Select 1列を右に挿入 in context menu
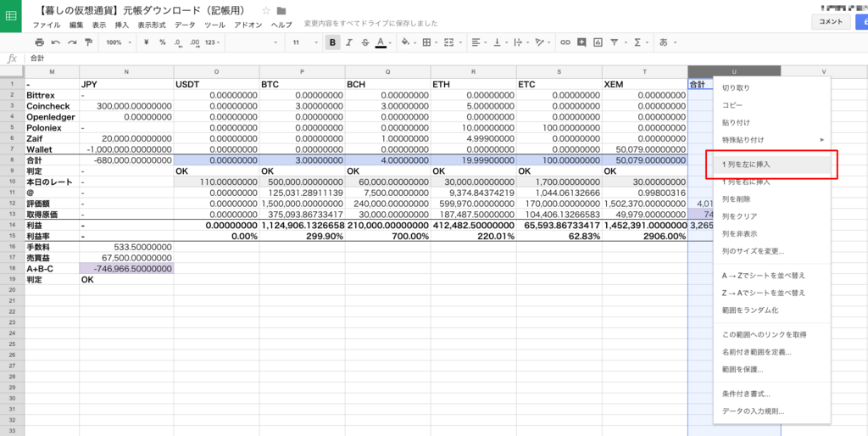Image resolution: width=868 pixels, height=436 pixels. (772, 182)
